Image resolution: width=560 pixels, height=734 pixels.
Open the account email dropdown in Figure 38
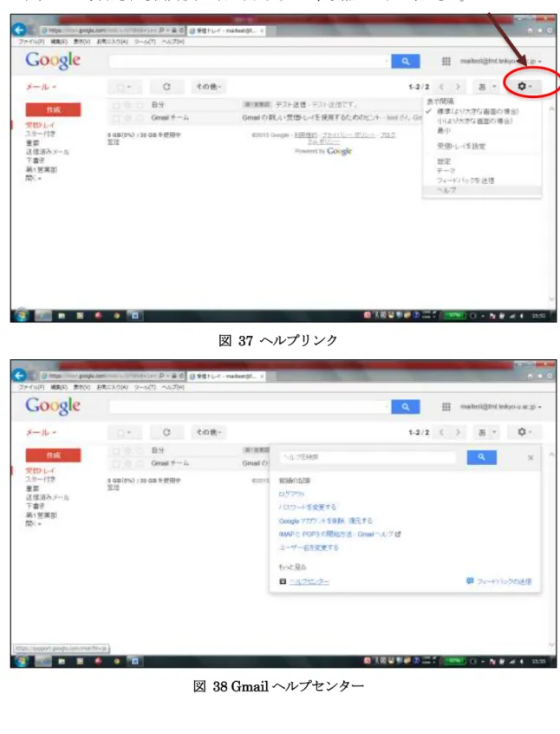[500, 407]
